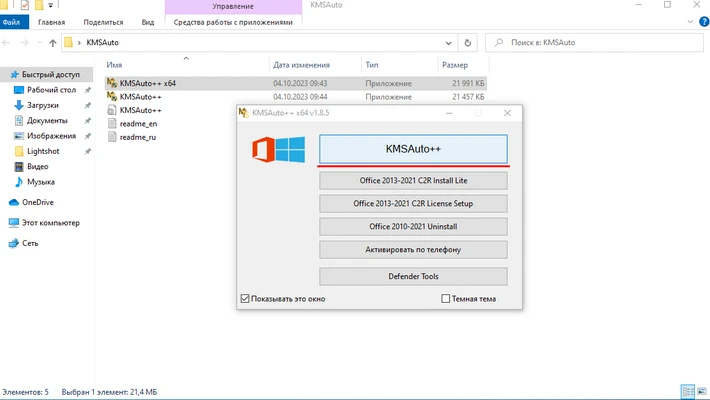This screenshot has height=400, width=710.
Task: Click the folder icon in the address bar
Action: [68, 43]
